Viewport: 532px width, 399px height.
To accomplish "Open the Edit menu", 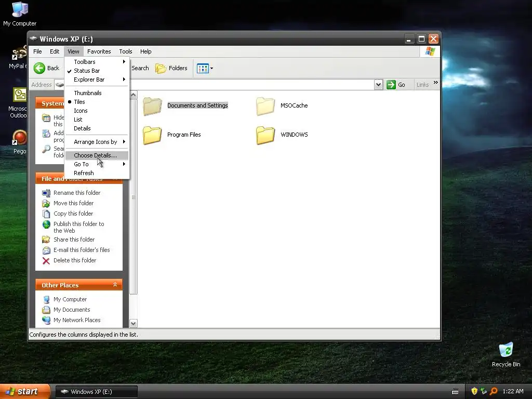I will [x=54, y=51].
